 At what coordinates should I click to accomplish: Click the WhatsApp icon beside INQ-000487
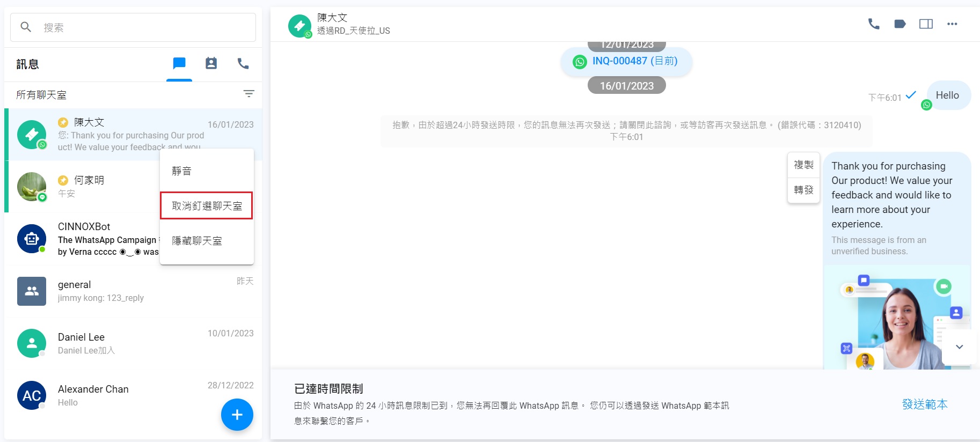click(580, 62)
